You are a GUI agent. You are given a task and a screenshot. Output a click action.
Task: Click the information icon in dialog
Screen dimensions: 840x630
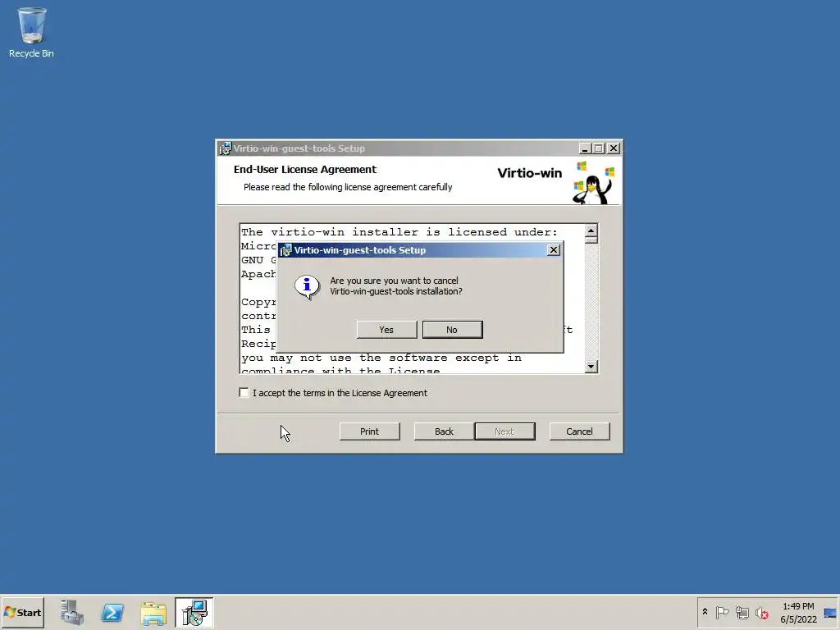click(x=307, y=287)
